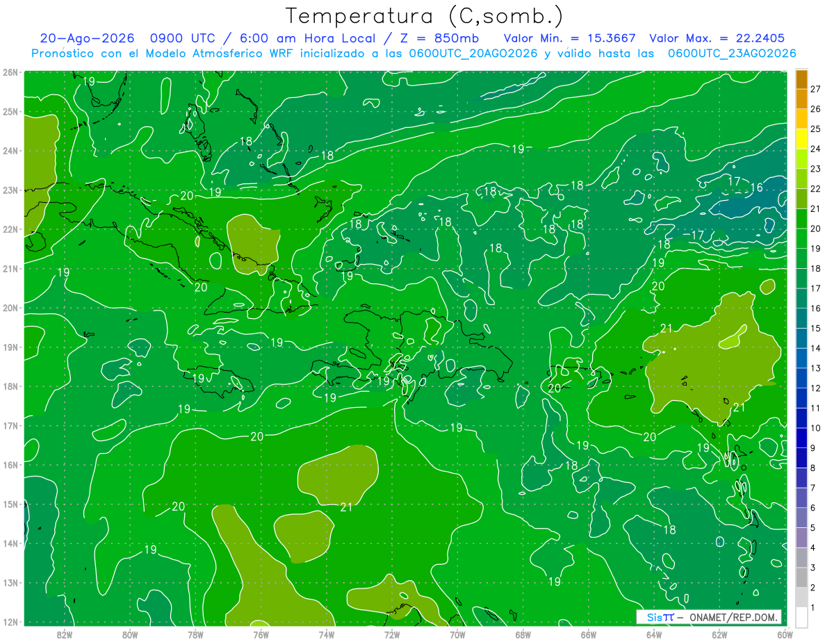This screenshot has width=834, height=644.
Task: Click the latitude label "18N"
Action: point(10,386)
